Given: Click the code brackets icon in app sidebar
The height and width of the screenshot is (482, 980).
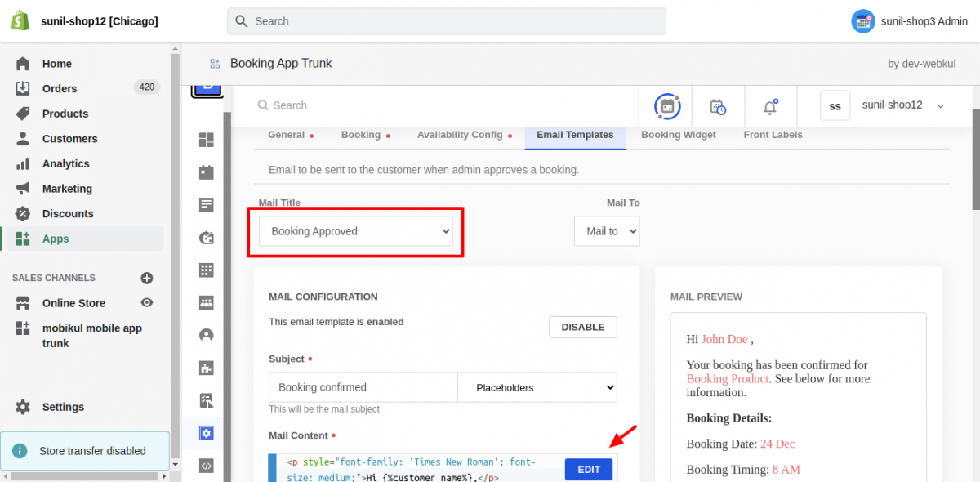Looking at the screenshot, I should click(x=207, y=466).
